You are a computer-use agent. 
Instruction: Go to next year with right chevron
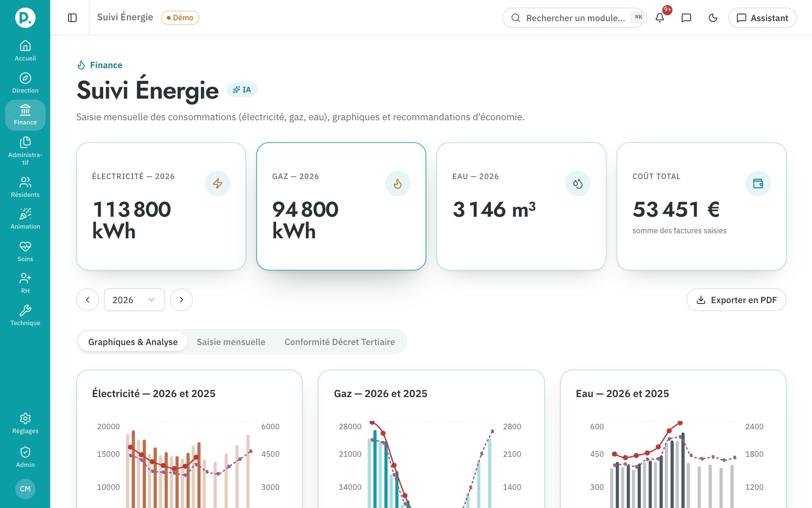coord(181,300)
